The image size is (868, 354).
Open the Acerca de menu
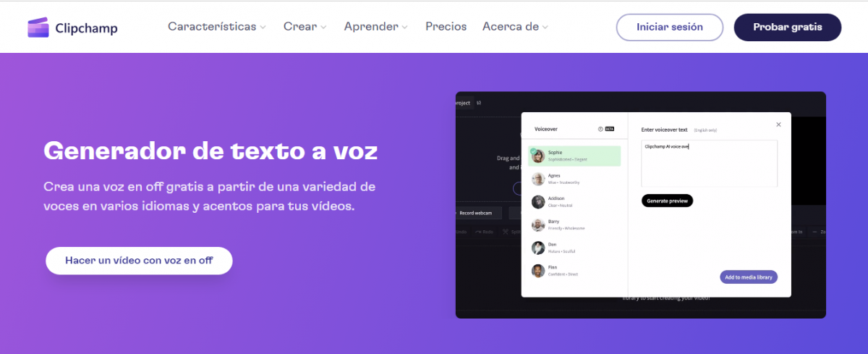click(515, 27)
